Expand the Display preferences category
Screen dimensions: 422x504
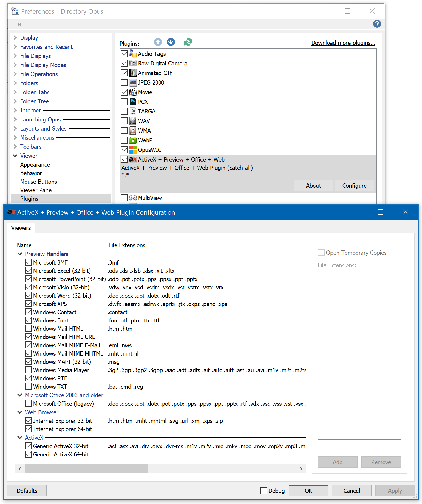[15, 38]
